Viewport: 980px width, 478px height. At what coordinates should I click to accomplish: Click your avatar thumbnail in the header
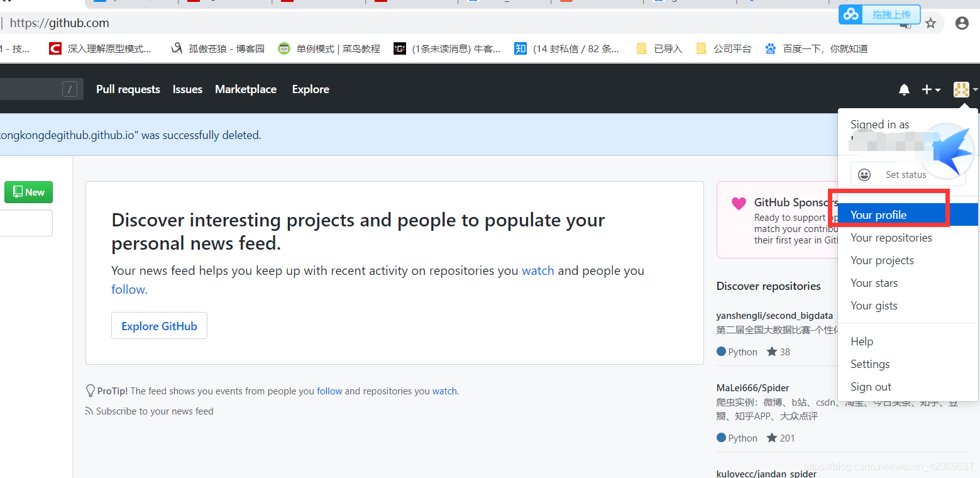tap(960, 89)
